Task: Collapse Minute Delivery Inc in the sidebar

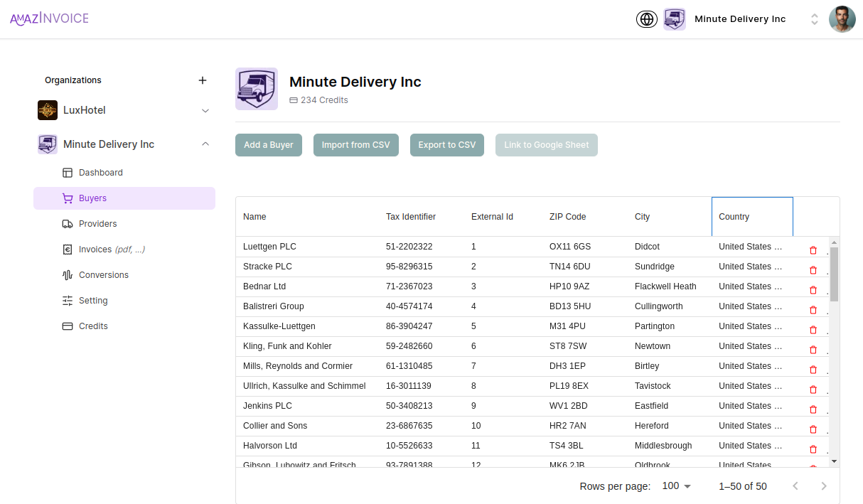Action: (x=205, y=144)
